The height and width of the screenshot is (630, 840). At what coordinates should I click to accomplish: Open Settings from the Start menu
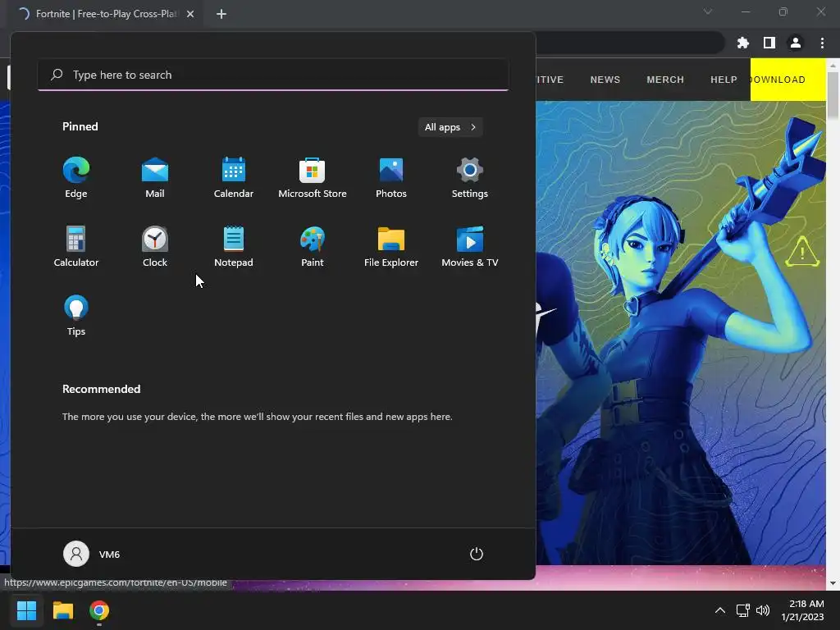pyautogui.click(x=470, y=178)
